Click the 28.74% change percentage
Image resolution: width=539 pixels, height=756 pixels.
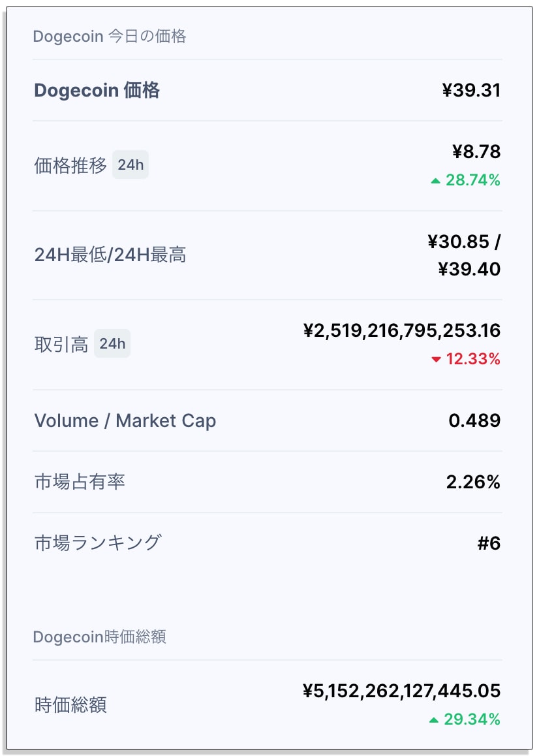click(x=473, y=180)
